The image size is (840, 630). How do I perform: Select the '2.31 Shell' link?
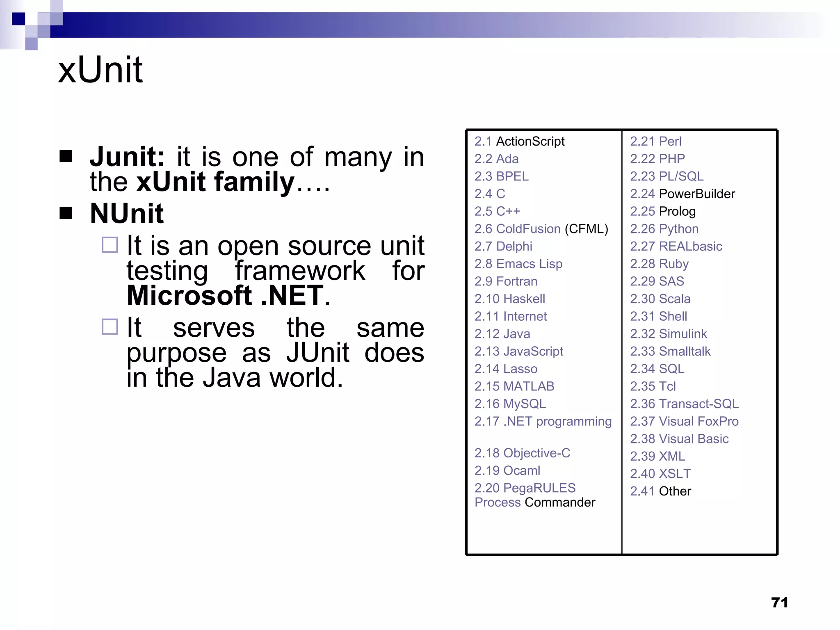659,316
